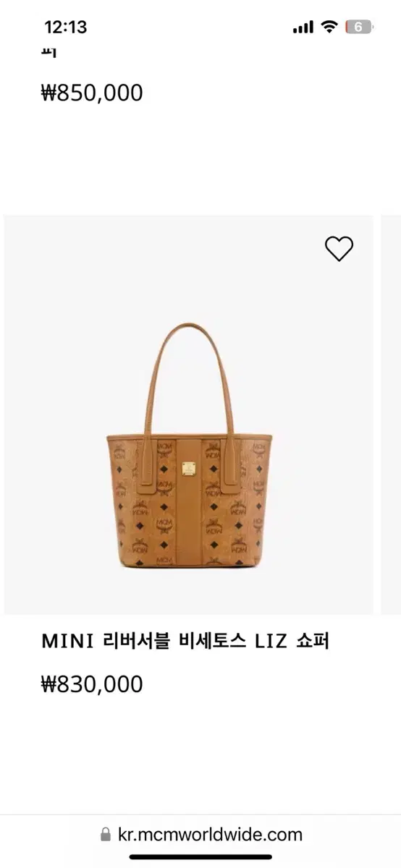Tap the home indicator bar at bottom
401x868 pixels.
click(x=200, y=857)
